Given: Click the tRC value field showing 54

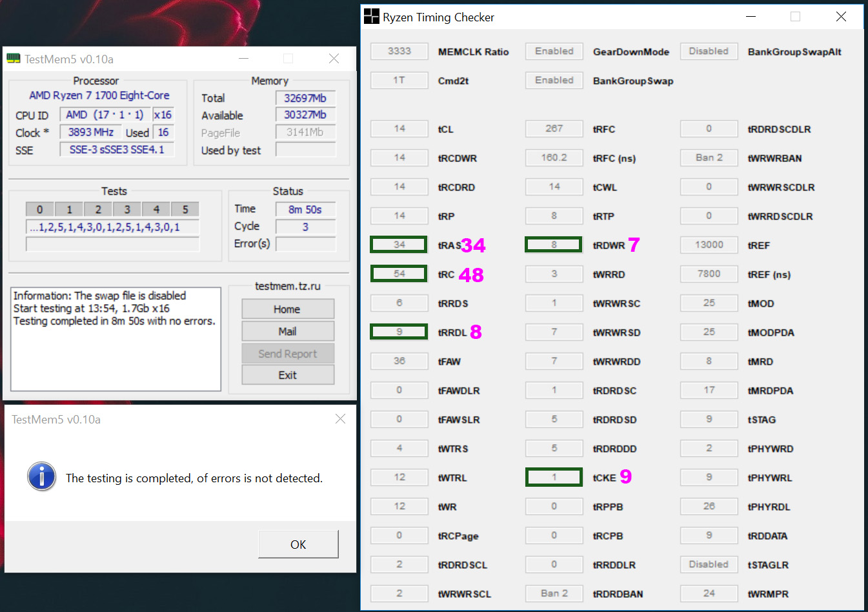Looking at the screenshot, I should coord(399,274).
